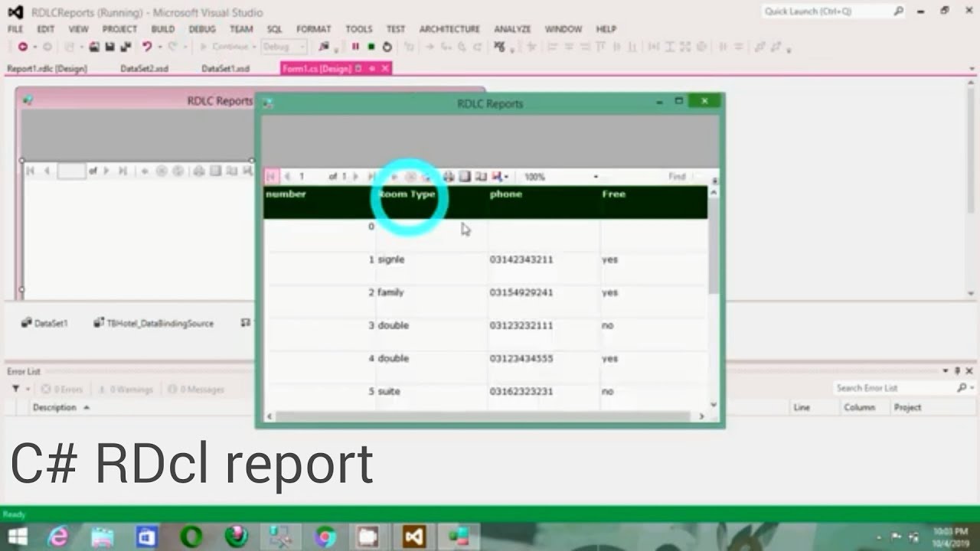The height and width of the screenshot is (551, 980).
Task: Open the DEBUG menu
Action: coord(202,29)
